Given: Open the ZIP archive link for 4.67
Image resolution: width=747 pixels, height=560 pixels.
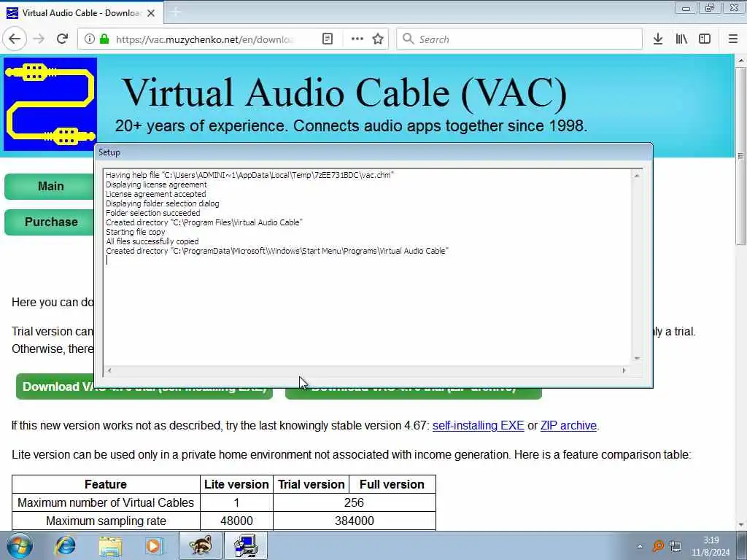Looking at the screenshot, I should 568,425.
